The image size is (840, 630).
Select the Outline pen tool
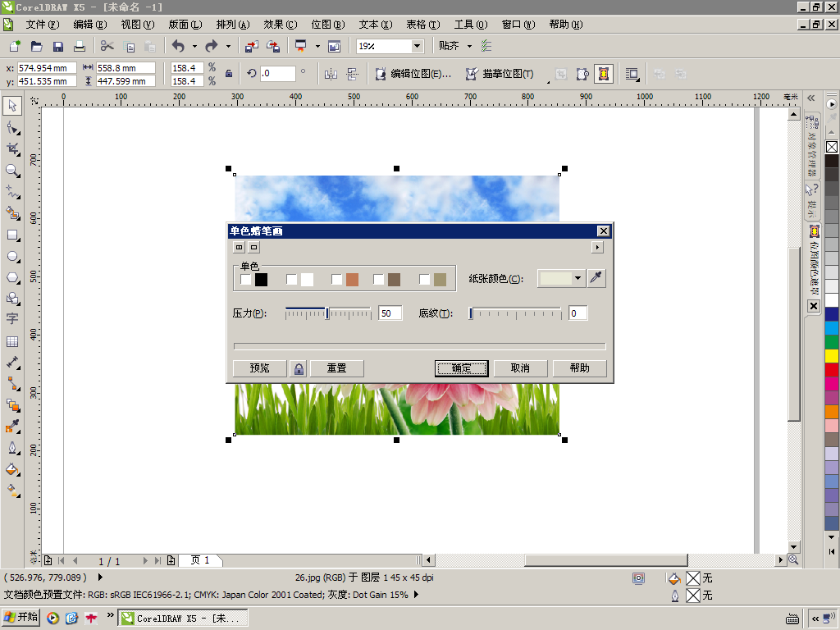coord(12,448)
